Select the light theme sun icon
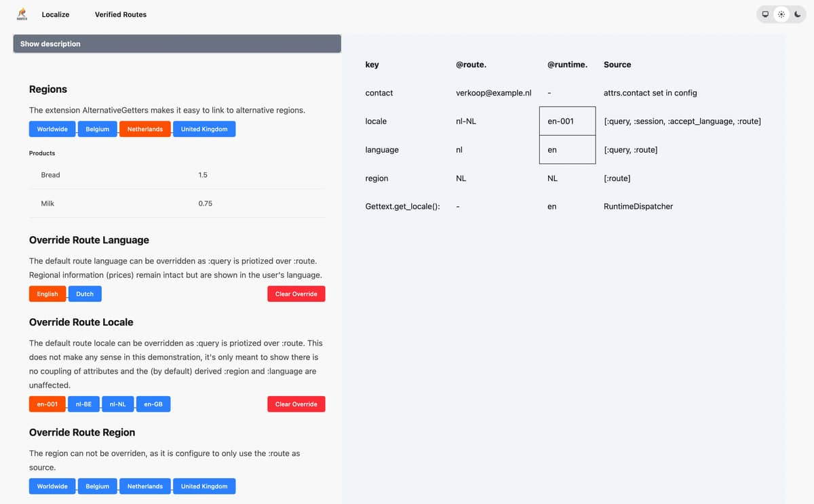Screen dimensions: 814x504 781,14
